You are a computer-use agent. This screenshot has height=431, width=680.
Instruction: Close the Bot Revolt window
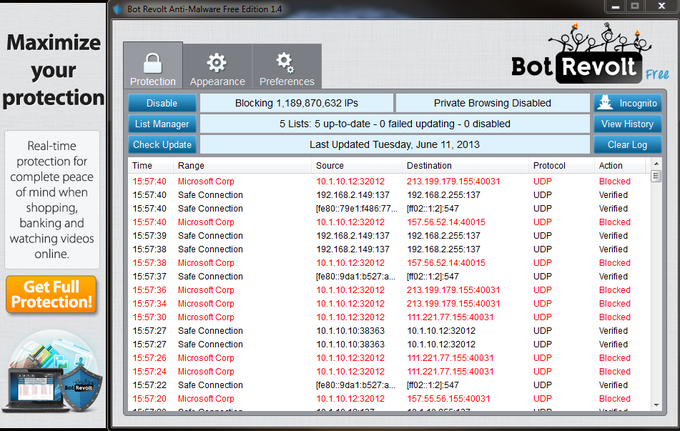[662, 6]
